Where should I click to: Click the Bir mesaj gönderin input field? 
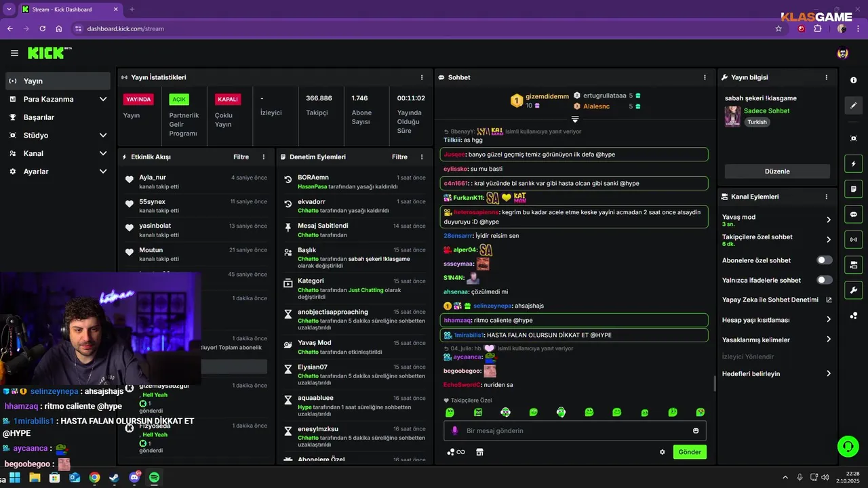click(574, 430)
